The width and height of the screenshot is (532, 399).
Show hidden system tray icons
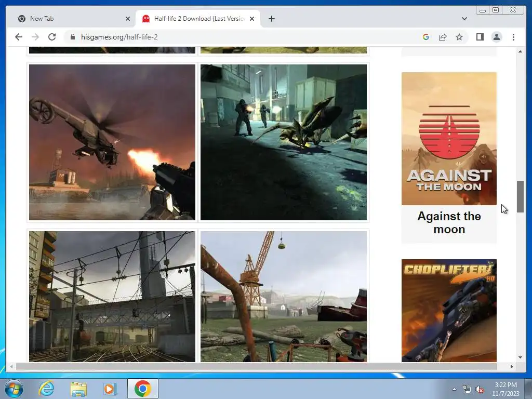454,389
